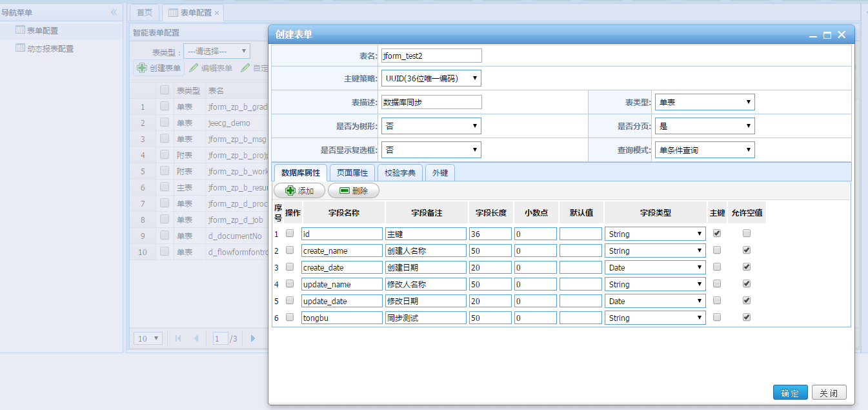Open the 外键 tab
Image resolution: width=868 pixels, height=410 pixels.
point(440,173)
